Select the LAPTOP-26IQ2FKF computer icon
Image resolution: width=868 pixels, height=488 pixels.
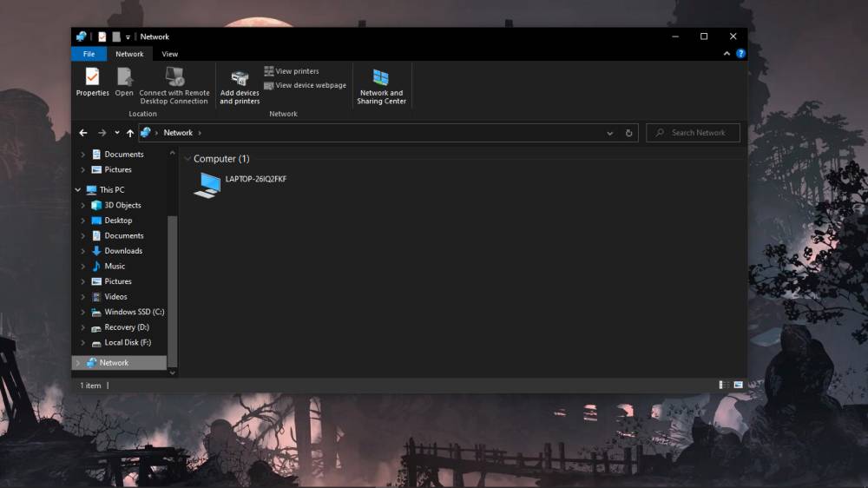tap(207, 185)
